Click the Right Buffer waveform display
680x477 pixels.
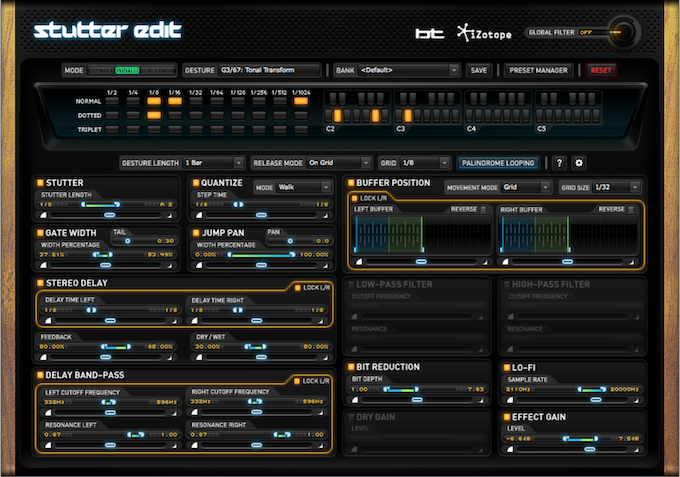pyautogui.click(x=569, y=234)
